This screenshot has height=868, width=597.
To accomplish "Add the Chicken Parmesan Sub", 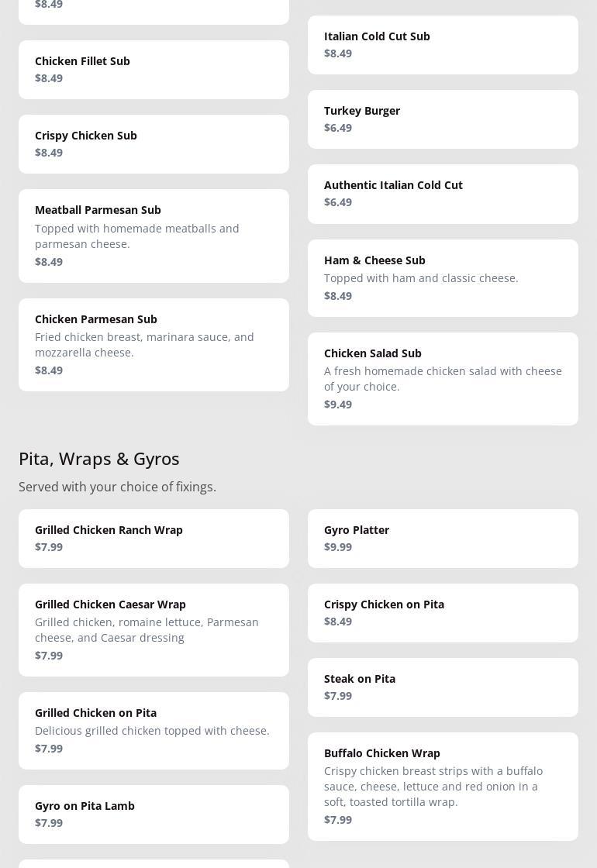I will [154, 345].
